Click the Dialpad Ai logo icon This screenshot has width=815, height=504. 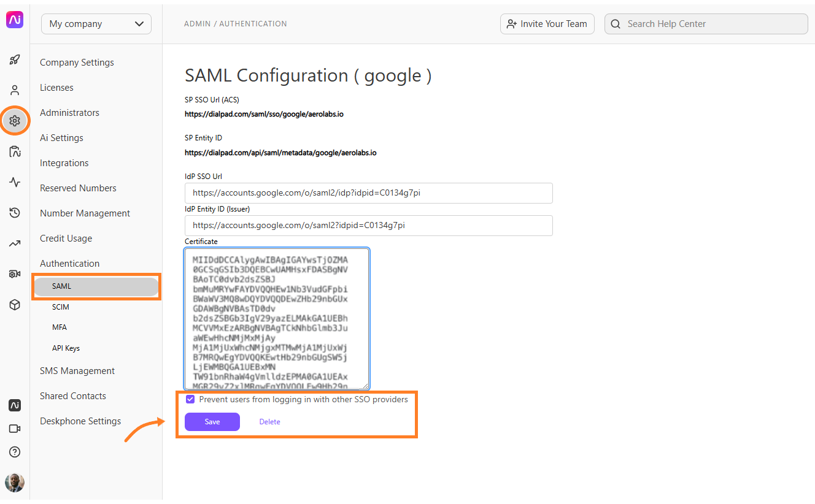tap(15, 20)
